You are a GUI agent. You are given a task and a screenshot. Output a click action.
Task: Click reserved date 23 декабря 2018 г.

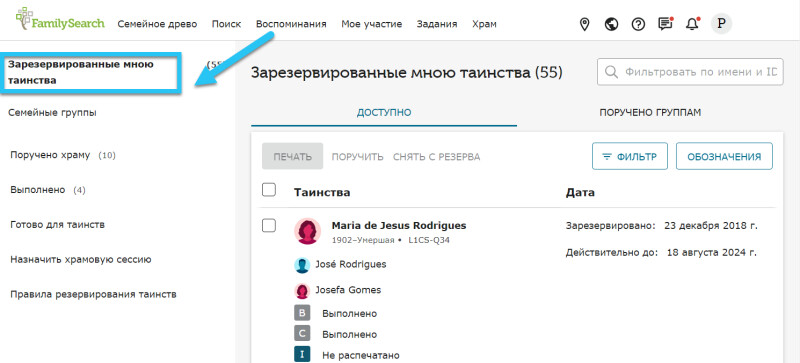(x=711, y=226)
